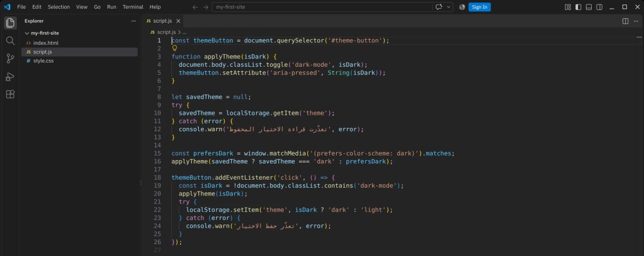Image resolution: width=644 pixels, height=256 pixels.
Task: Open the Extensions view
Action: [x=10, y=94]
